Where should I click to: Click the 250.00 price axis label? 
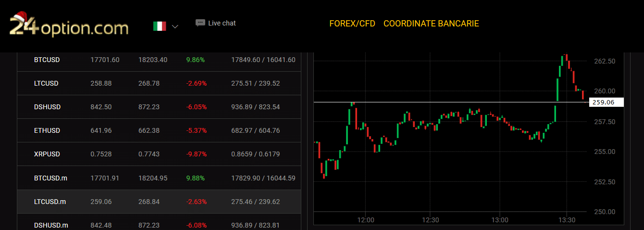click(605, 212)
